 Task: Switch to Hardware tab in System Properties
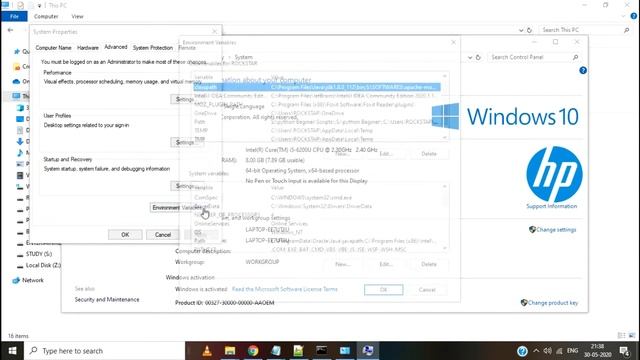(x=88, y=48)
